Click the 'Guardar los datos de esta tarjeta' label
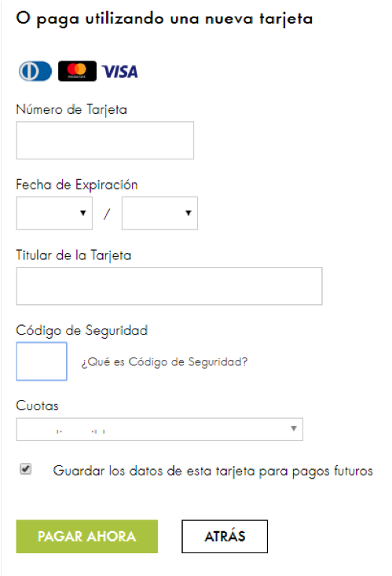Viewport: 392px width, 576px height. (x=213, y=471)
